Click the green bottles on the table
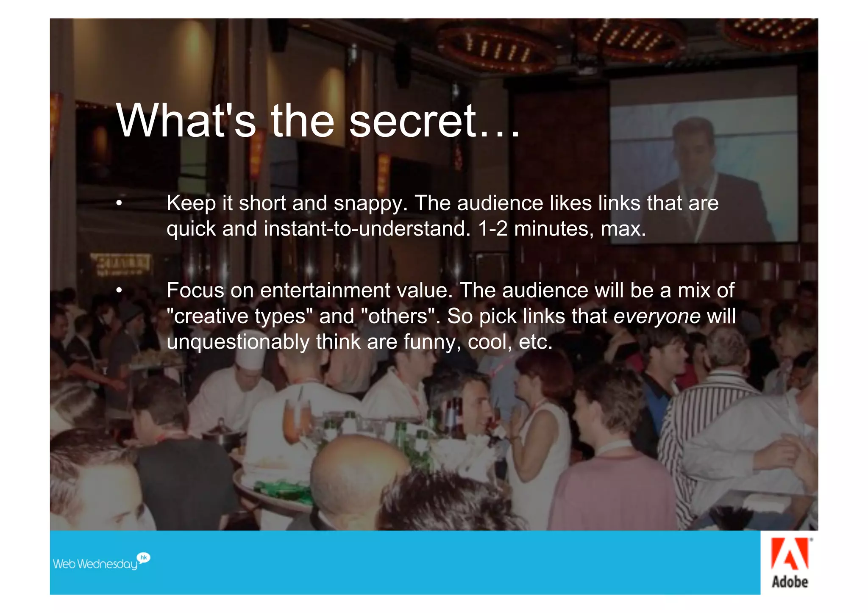The image size is (868, 613). click(409, 441)
